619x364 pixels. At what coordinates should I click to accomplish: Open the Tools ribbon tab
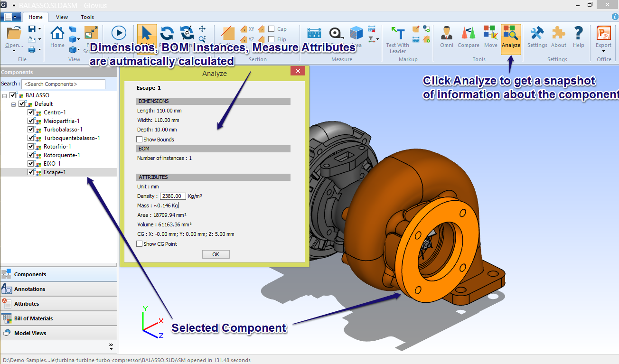coord(87,17)
